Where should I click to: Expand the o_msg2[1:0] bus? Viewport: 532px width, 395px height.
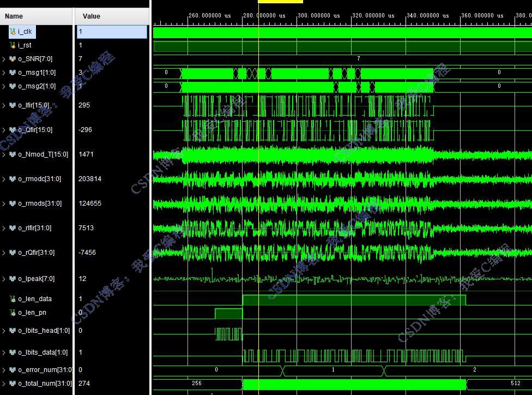point(4,86)
